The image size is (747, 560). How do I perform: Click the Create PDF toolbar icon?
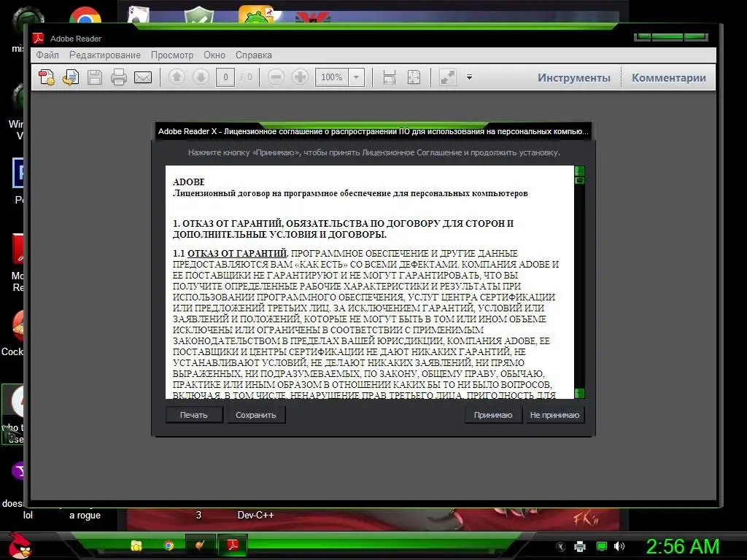pos(47,77)
